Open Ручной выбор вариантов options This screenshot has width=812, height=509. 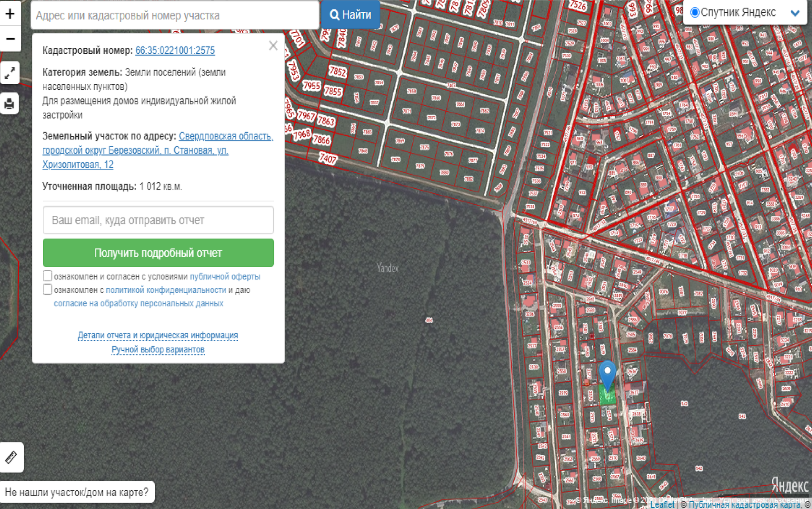click(x=158, y=349)
